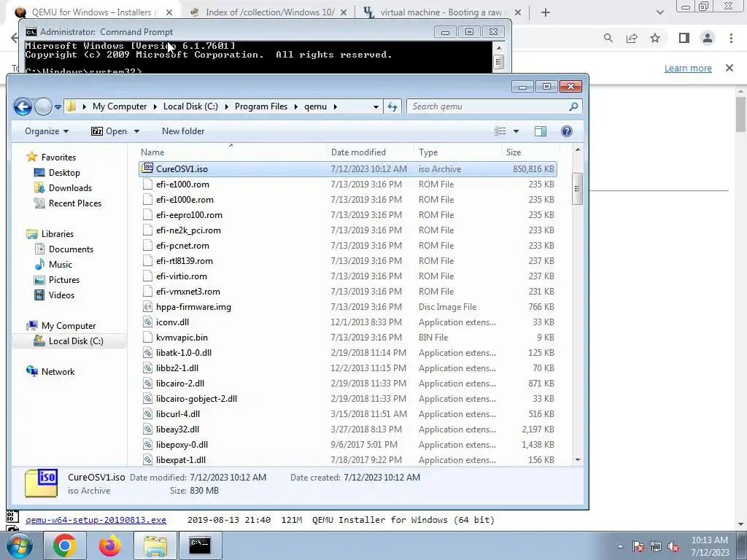
Task: Sort by the Type column header
Action: (457, 152)
